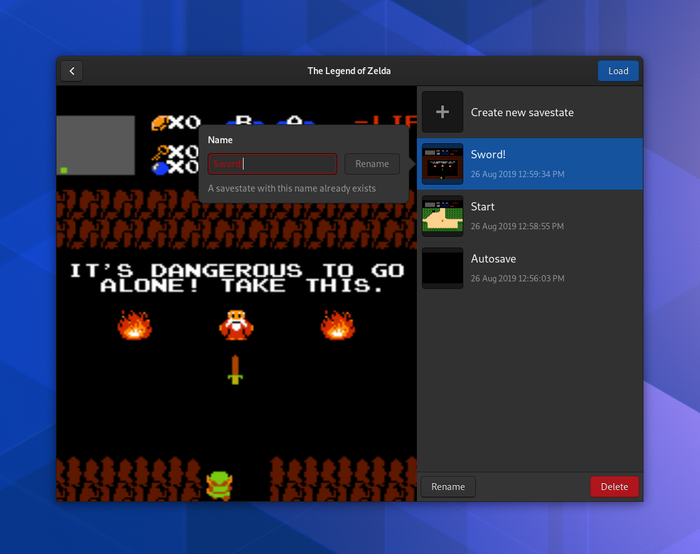700x554 pixels.
Task: Click the Rename button inside the popover
Action: pyautogui.click(x=372, y=164)
